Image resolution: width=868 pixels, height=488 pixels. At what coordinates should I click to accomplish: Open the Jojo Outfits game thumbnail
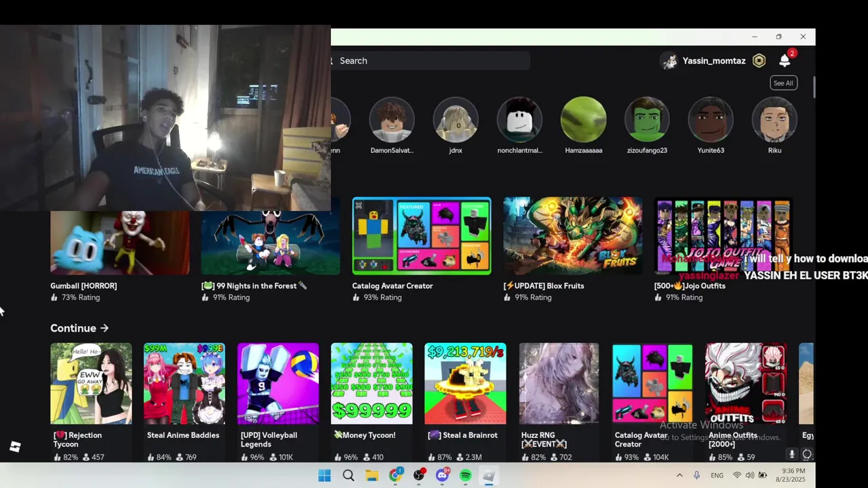(724, 236)
